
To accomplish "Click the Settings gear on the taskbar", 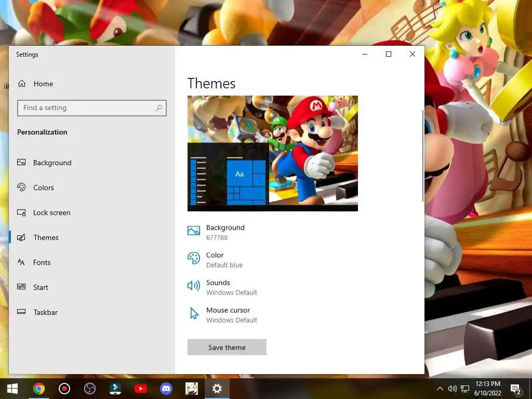I will pos(217,389).
